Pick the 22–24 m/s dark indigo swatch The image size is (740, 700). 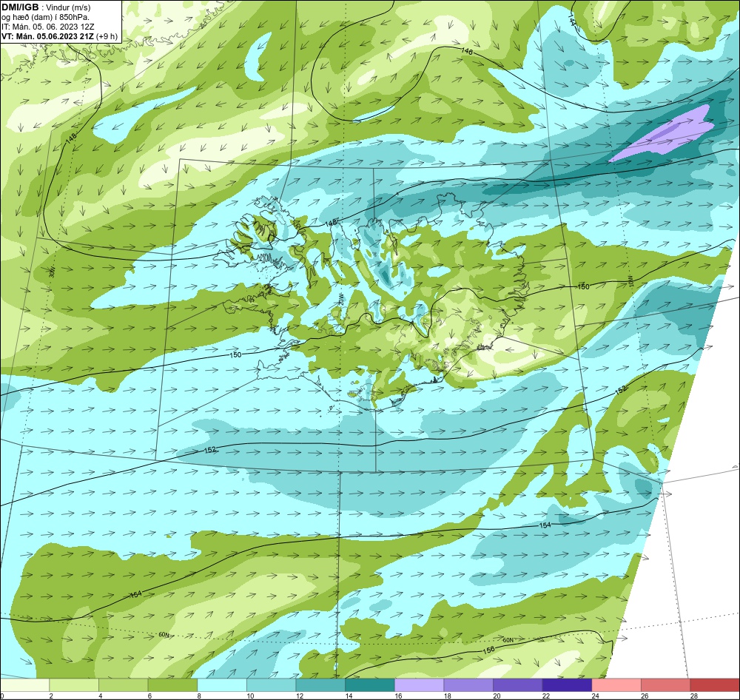point(568,684)
